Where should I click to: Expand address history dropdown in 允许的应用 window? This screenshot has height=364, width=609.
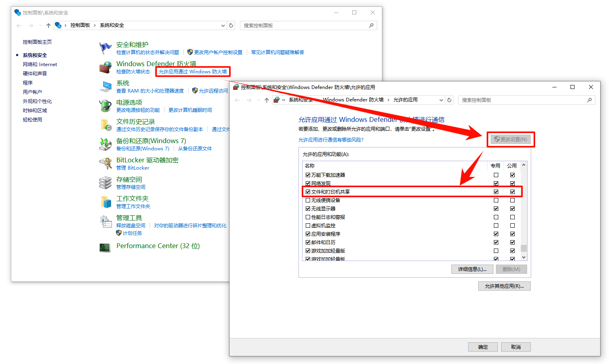(x=441, y=100)
